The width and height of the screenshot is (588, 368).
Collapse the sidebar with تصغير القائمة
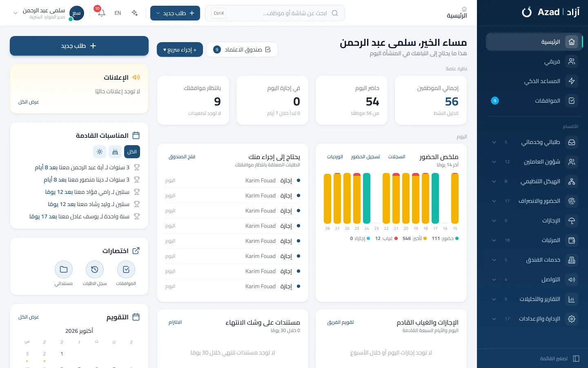click(x=560, y=359)
